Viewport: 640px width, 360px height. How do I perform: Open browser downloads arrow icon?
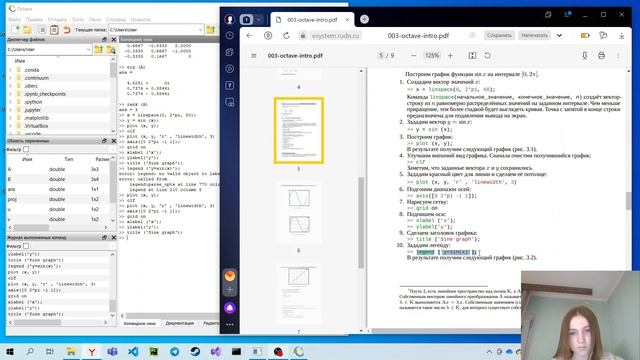tap(621, 36)
